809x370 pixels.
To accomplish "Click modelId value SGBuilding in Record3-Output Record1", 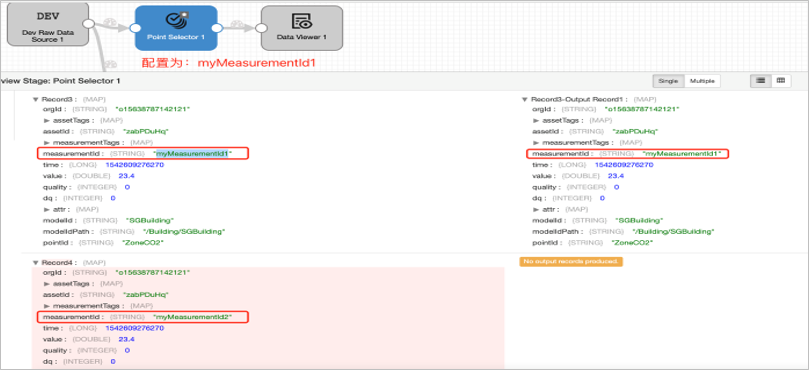I will pos(640,220).
